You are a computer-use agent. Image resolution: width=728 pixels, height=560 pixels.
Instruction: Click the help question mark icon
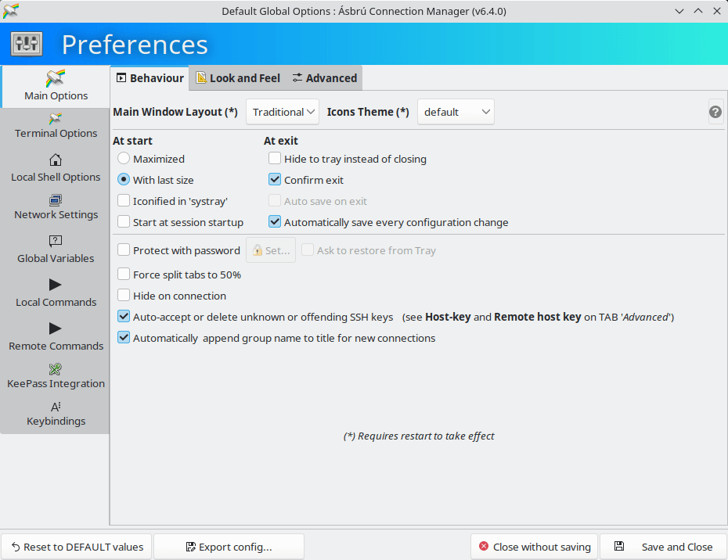coord(715,112)
